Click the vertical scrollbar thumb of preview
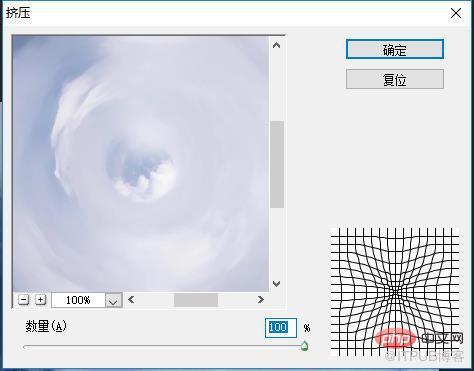Viewport: 474px width, 371px height. (x=277, y=165)
